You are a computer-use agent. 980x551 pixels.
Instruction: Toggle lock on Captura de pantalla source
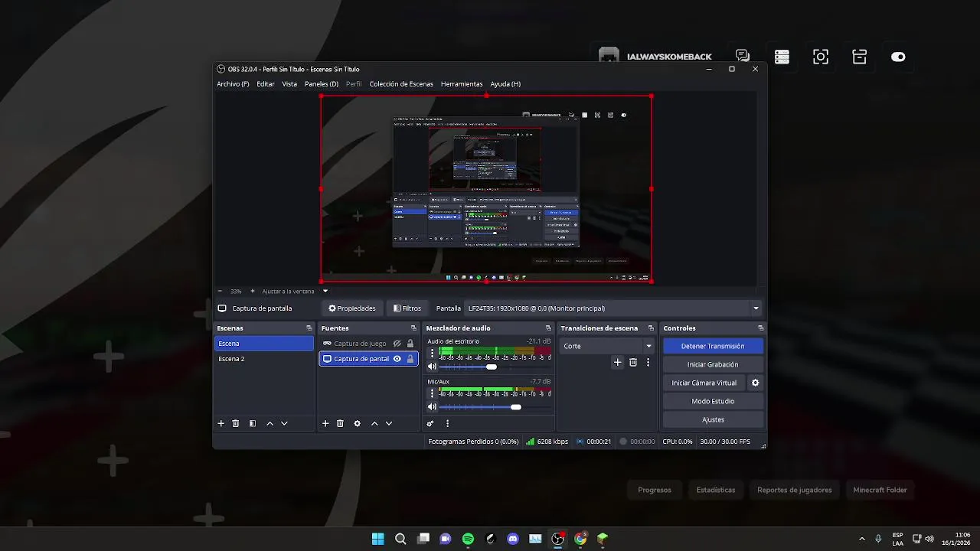410,359
